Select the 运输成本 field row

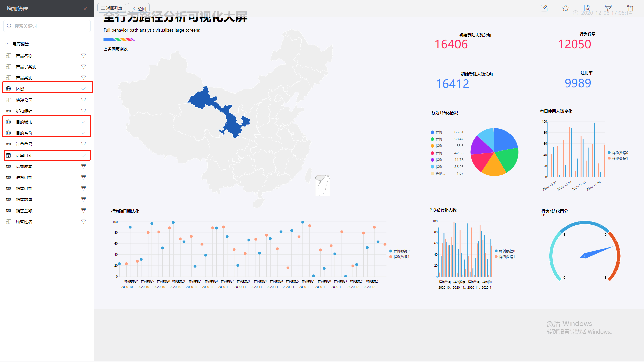point(47,166)
